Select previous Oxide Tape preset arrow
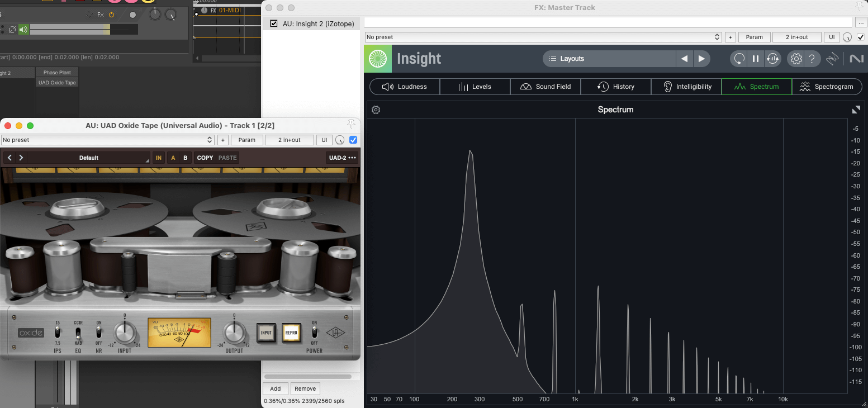 (x=10, y=158)
